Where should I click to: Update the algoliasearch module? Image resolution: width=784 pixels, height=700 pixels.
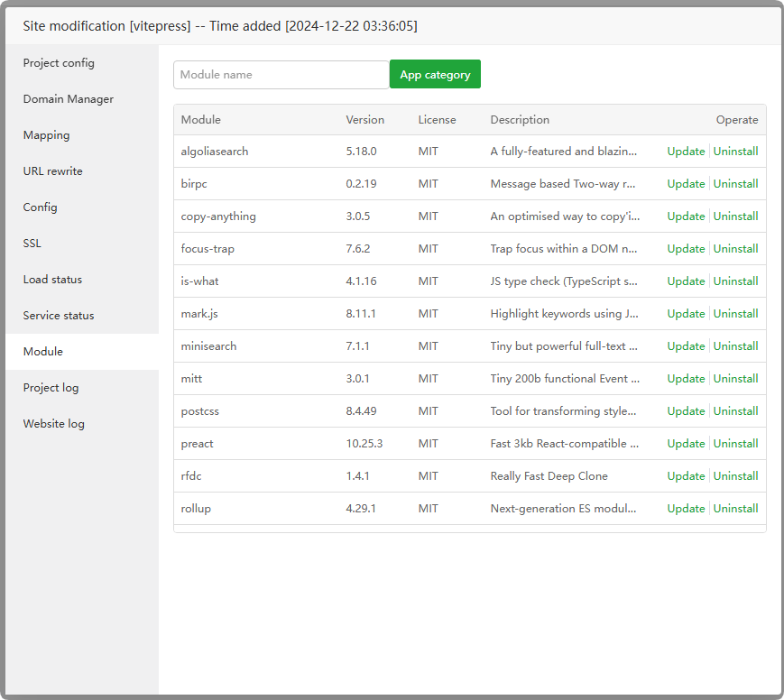click(686, 152)
